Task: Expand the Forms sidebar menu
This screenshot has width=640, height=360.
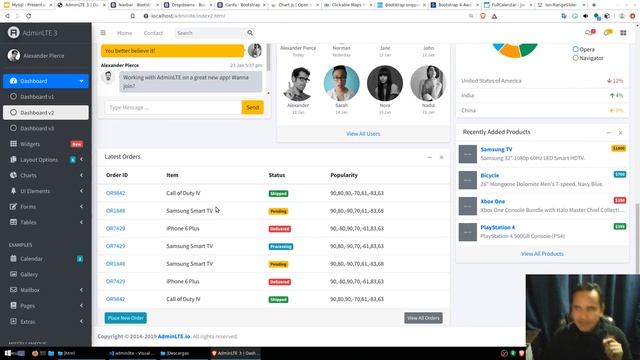Action: pos(46,207)
